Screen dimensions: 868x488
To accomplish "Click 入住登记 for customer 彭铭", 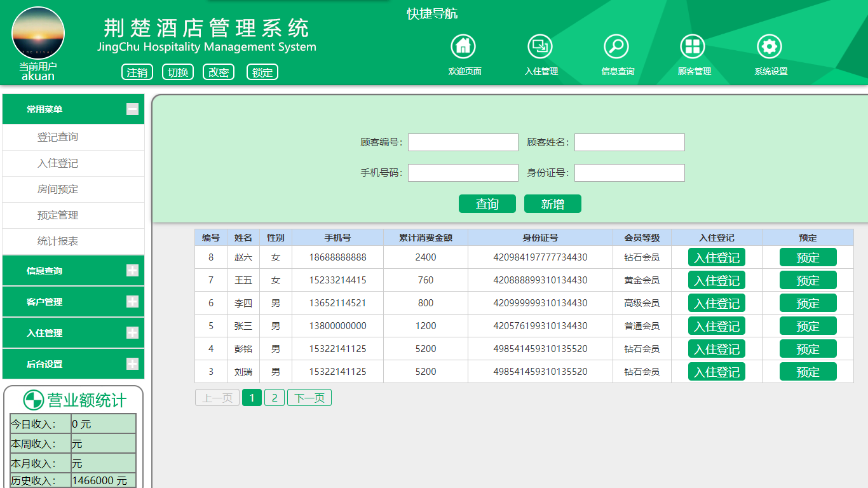I will click(717, 349).
